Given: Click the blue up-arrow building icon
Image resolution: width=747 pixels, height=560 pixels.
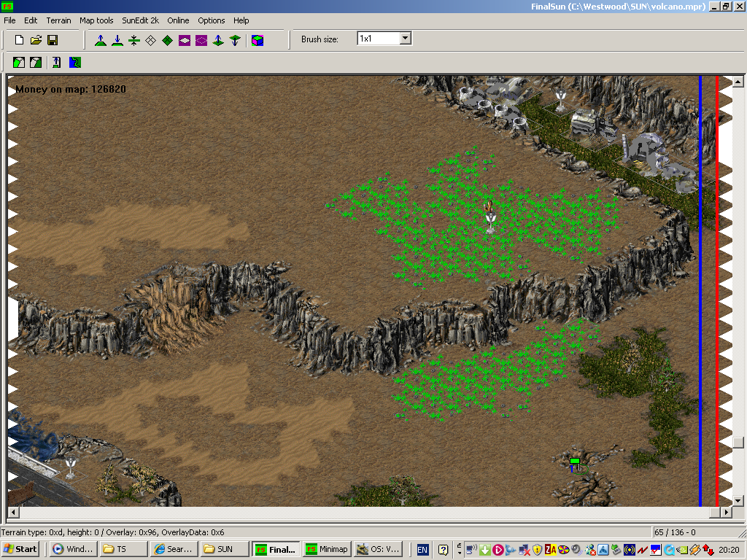Looking at the screenshot, I should (x=57, y=63).
